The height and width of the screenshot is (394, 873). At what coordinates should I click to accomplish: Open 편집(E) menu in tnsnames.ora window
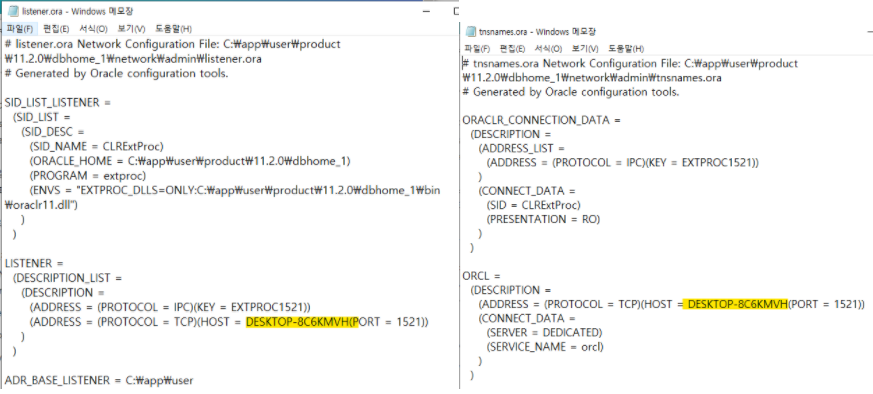click(512, 49)
